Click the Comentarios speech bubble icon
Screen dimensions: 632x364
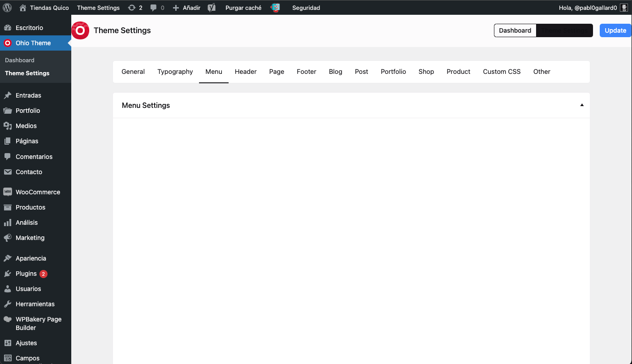click(8, 157)
